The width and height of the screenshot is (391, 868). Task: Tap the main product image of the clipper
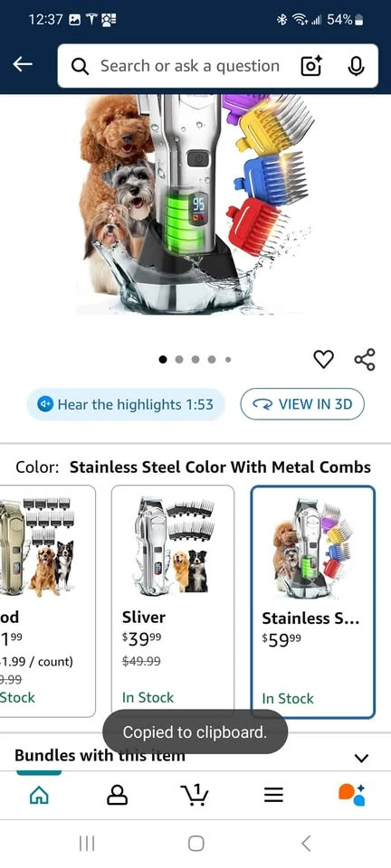point(196,205)
